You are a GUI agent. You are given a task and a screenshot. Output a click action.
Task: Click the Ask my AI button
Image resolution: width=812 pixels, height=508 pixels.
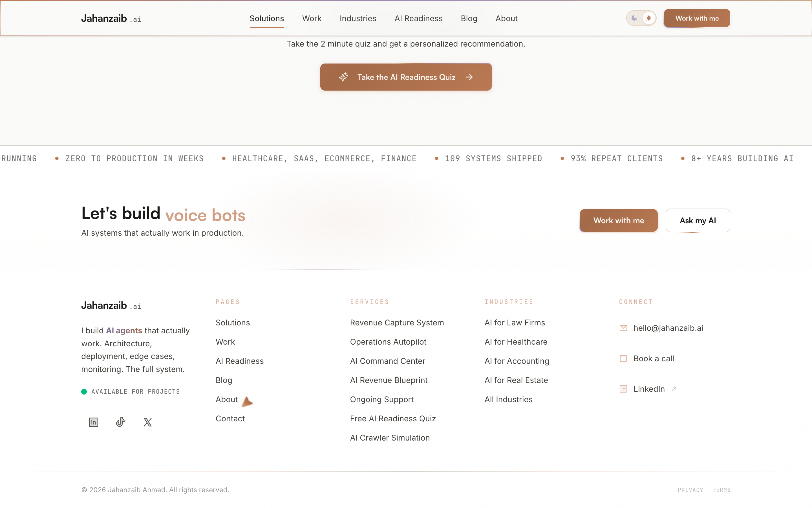click(698, 220)
